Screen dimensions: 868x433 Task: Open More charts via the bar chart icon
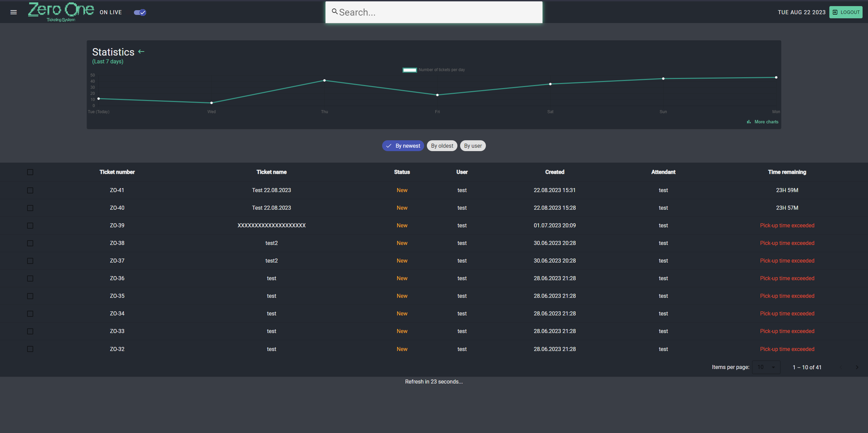[749, 122]
